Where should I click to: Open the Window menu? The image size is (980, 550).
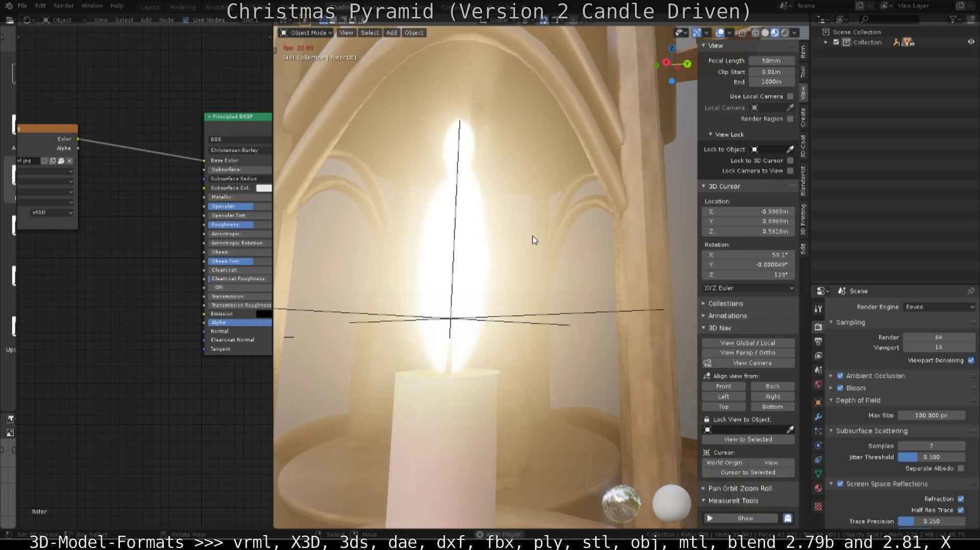pyautogui.click(x=92, y=6)
